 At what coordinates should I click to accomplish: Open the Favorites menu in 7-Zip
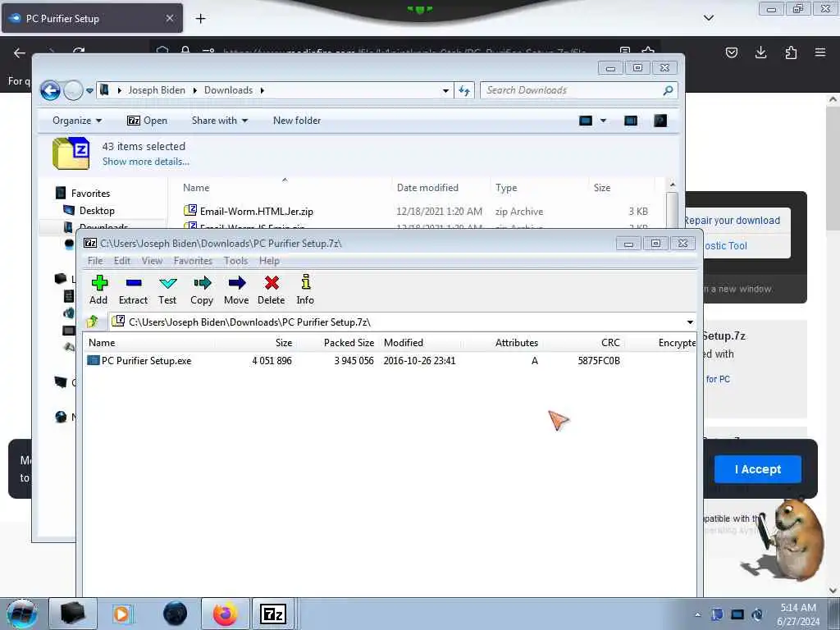tap(193, 261)
